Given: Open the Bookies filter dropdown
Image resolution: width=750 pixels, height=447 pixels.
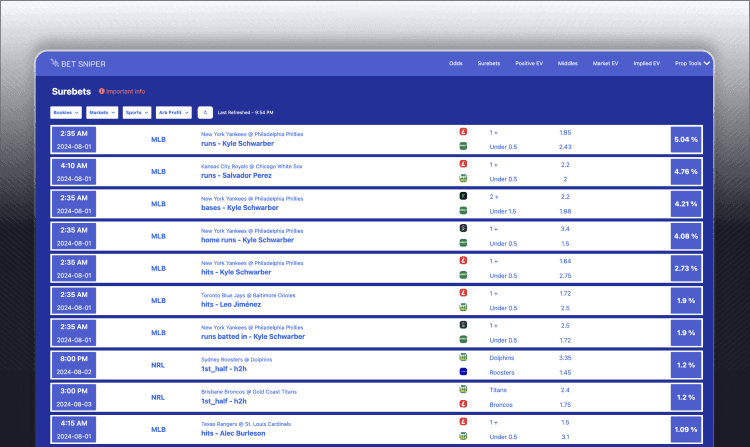Looking at the screenshot, I should coord(66,112).
